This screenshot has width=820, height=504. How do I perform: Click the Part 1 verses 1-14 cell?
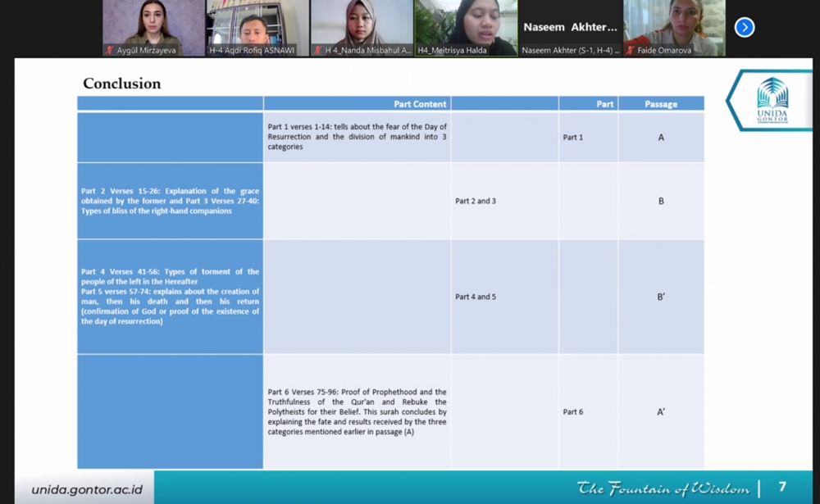(x=357, y=137)
